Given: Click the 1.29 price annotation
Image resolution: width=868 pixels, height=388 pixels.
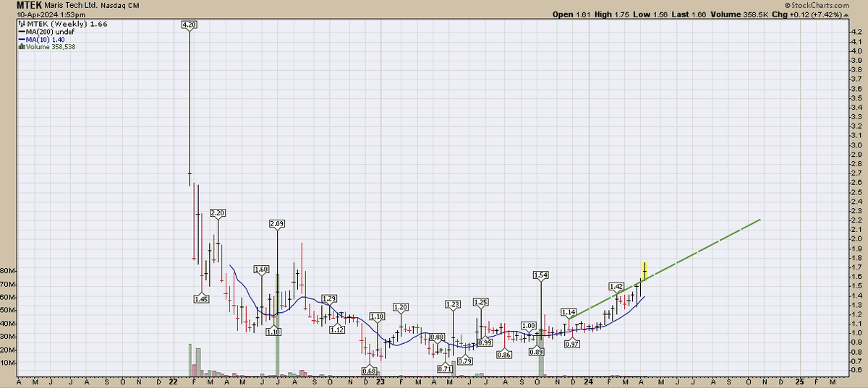Looking at the screenshot, I should click(x=329, y=298).
